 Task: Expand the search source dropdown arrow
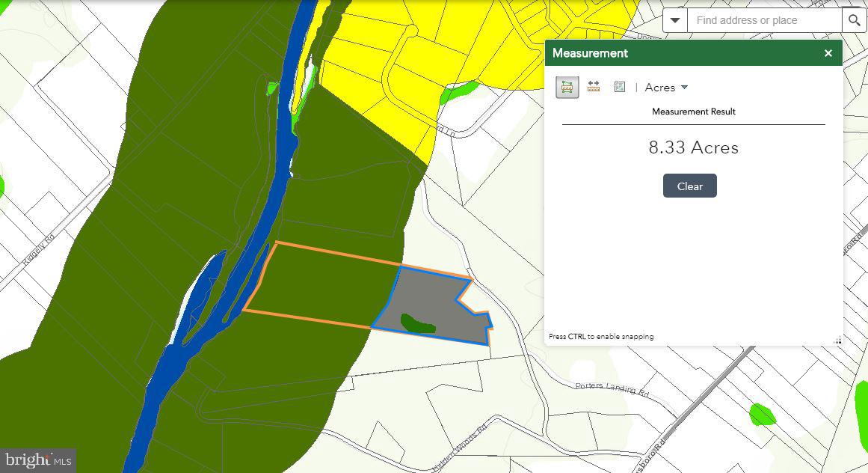675,20
